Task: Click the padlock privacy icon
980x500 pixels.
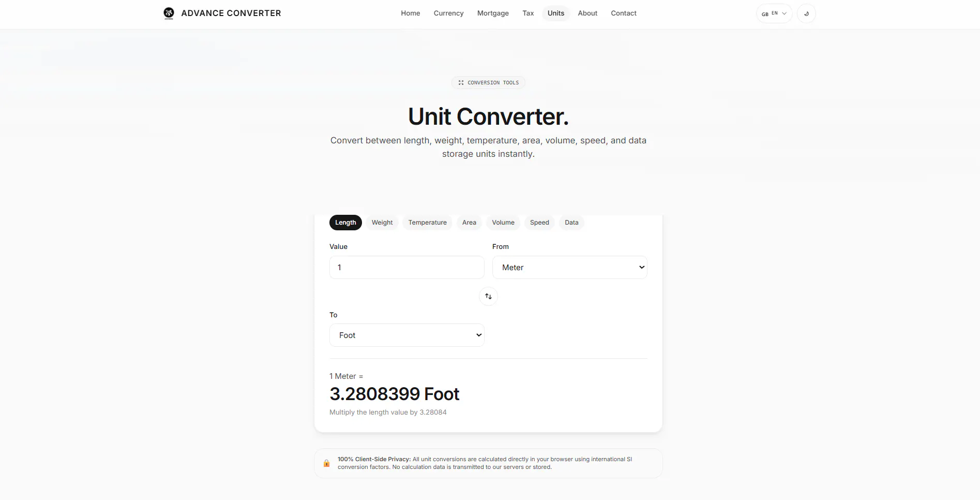Action: pos(326,463)
